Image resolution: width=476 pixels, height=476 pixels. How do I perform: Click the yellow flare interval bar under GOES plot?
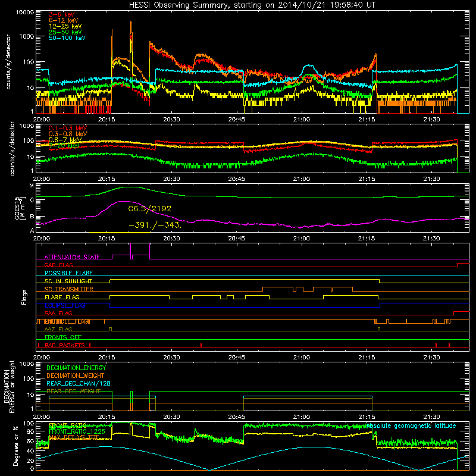click(x=120, y=233)
